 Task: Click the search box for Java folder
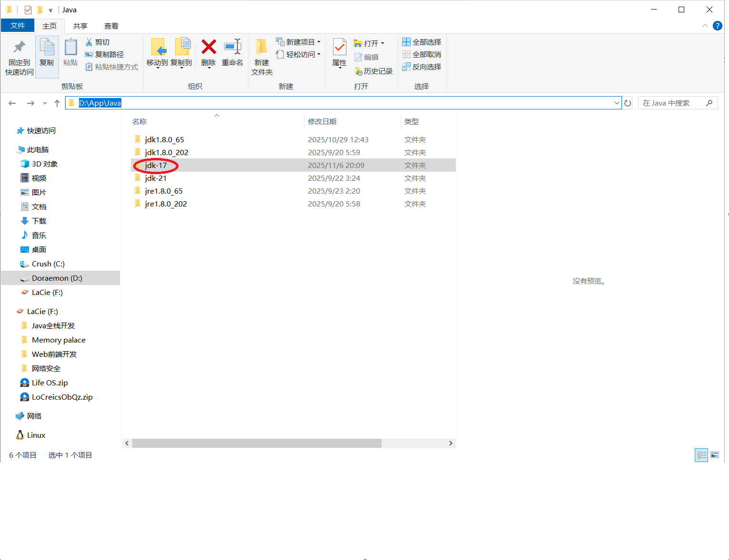tap(672, 103)
